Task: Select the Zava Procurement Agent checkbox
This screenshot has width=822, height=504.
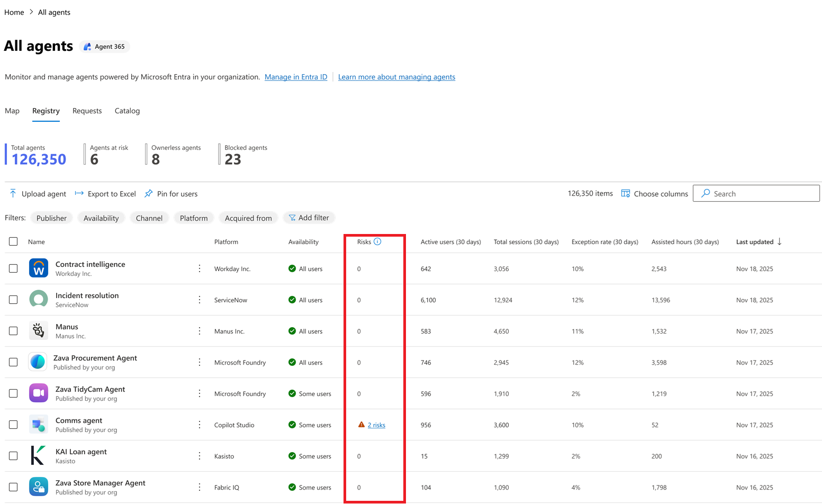Action: (13, 362)
